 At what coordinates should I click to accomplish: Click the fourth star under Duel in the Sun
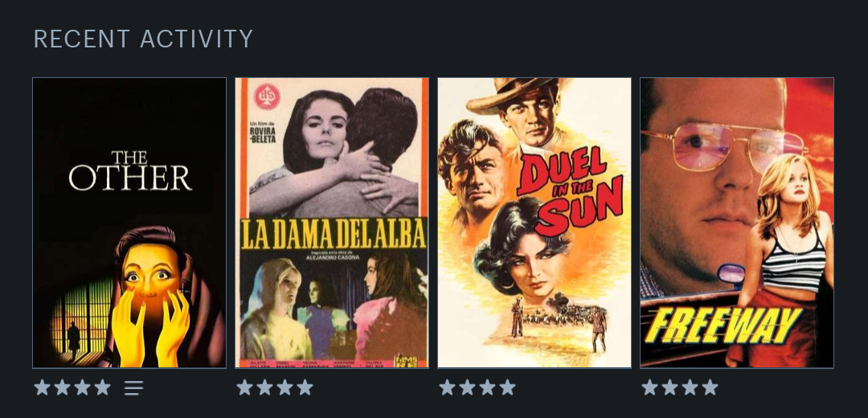pos(508,387)
